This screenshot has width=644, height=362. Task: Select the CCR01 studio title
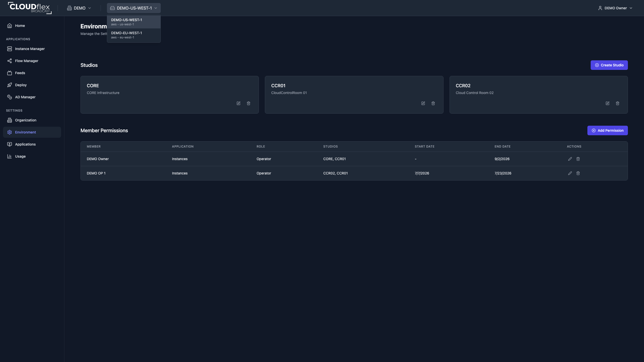(278, 86)
